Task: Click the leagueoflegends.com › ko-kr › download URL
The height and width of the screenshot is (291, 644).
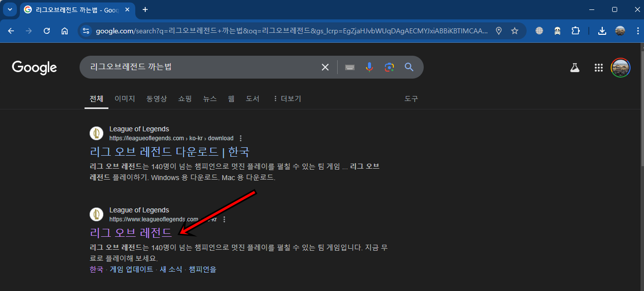Action: 171,138
